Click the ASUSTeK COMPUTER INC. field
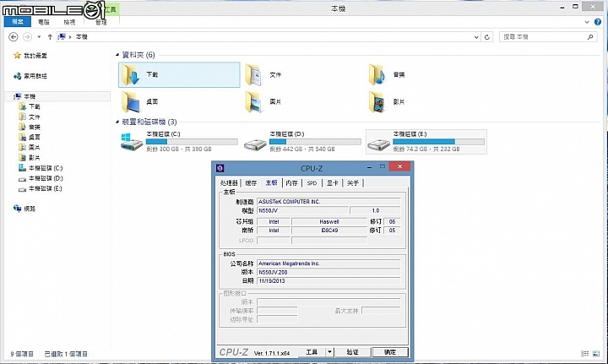The height and width of the screenshot is (364, 608). (x=328, y=202)
